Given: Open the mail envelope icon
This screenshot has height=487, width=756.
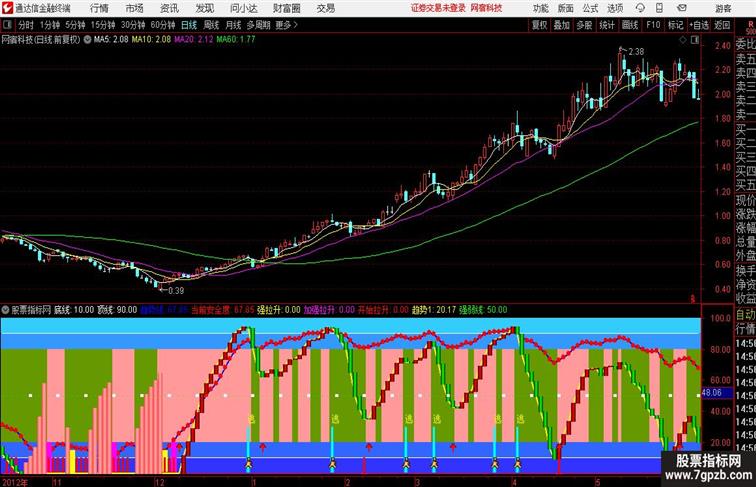Looking at the screenshot, I should pos(682,8).
